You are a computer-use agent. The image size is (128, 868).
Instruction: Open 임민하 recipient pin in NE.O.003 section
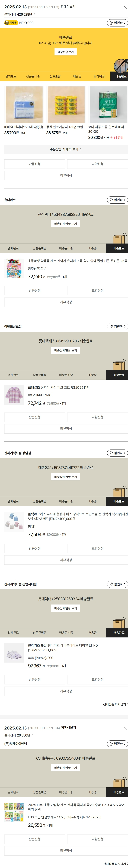[117, 23]
